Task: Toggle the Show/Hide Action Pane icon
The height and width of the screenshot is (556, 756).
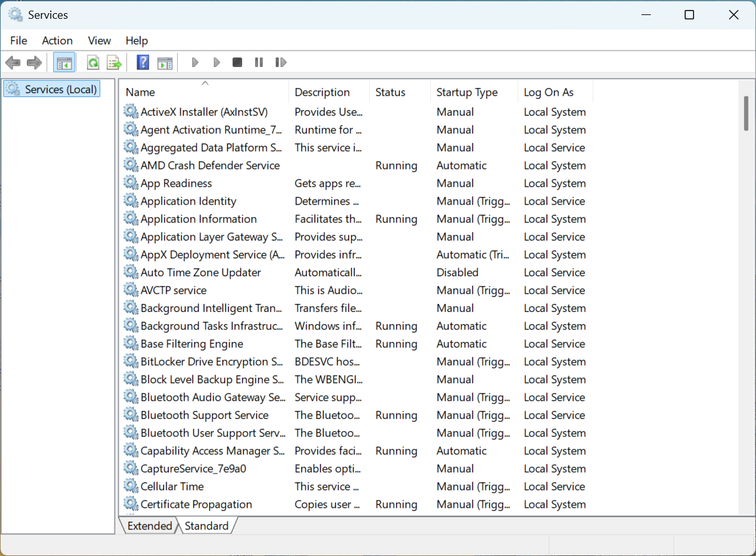Action: [x=165, y=63]
